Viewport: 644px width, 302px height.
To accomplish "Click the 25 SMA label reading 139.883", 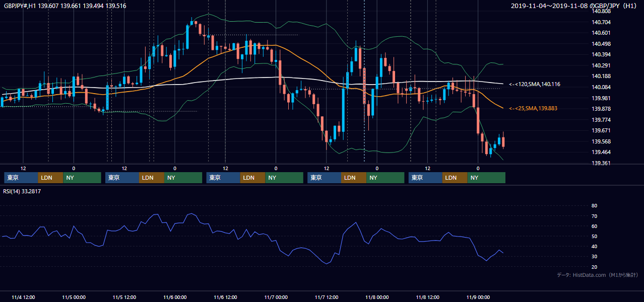I will [533, 108].
